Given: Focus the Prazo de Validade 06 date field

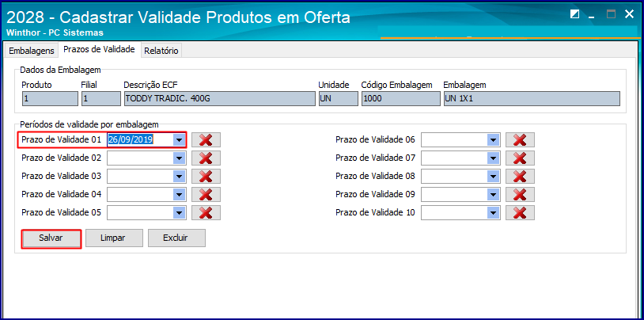Looking at the screenshot, I should 460,140.
